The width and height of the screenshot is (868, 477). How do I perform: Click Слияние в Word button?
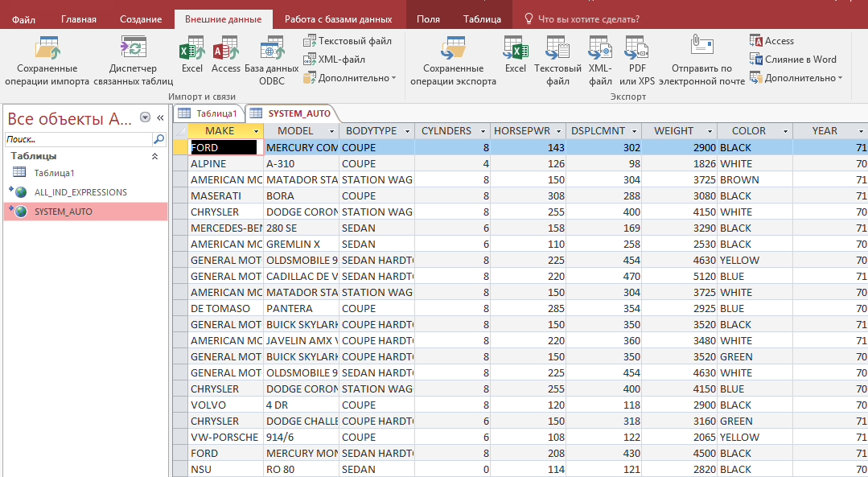coord(793,60)
